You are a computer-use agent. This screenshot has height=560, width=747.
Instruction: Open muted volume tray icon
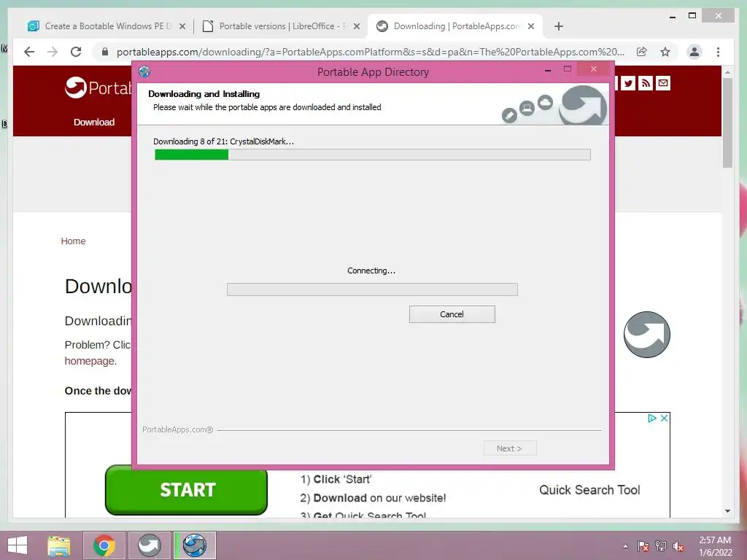click(x=678, y=546)
